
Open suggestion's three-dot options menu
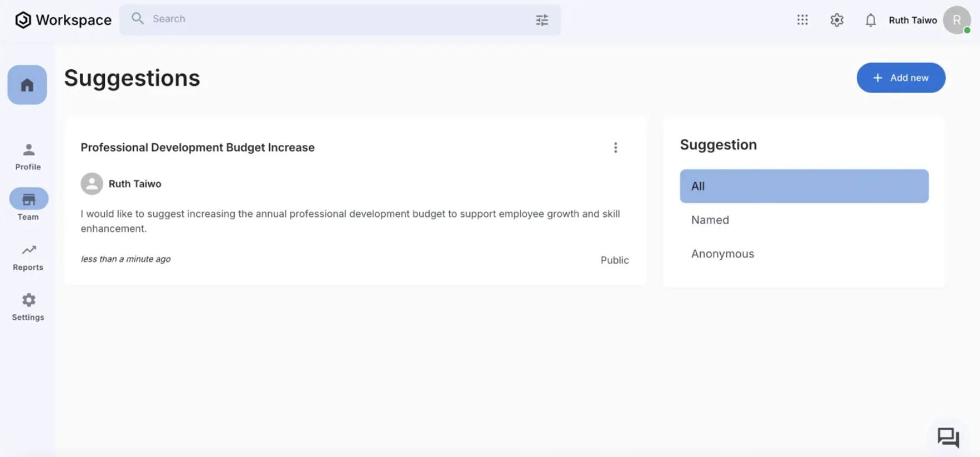[x=615, y=148]
